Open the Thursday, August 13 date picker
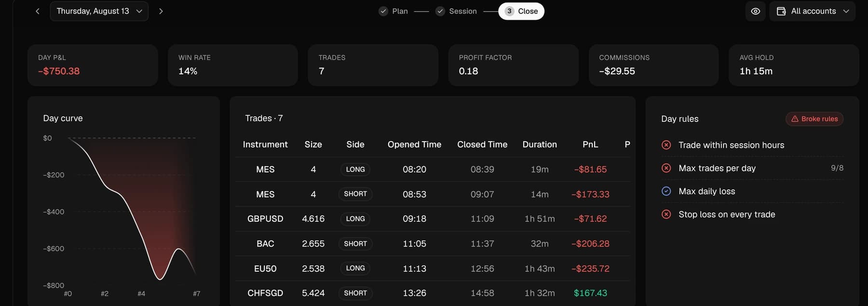This screenshot has height=306, width=868. click(x=99, y=11)
